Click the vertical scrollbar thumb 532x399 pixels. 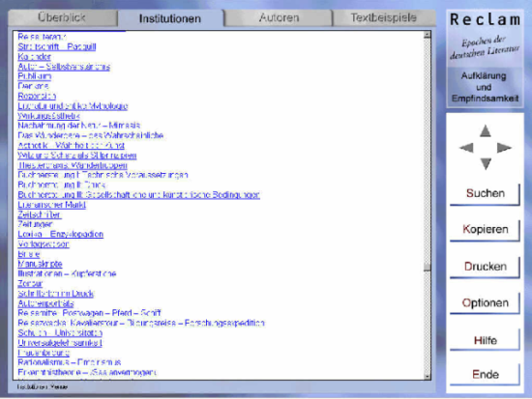pos(428,268)
